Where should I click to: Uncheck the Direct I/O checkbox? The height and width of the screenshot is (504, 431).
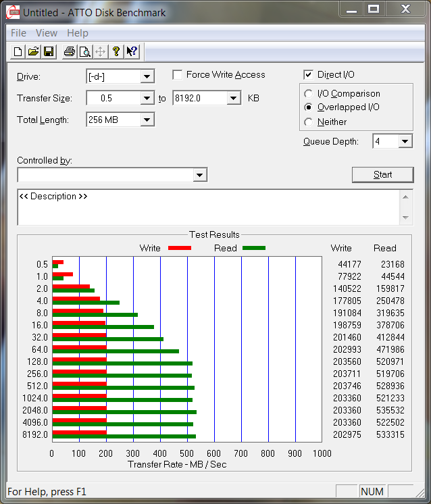[309, 75]
